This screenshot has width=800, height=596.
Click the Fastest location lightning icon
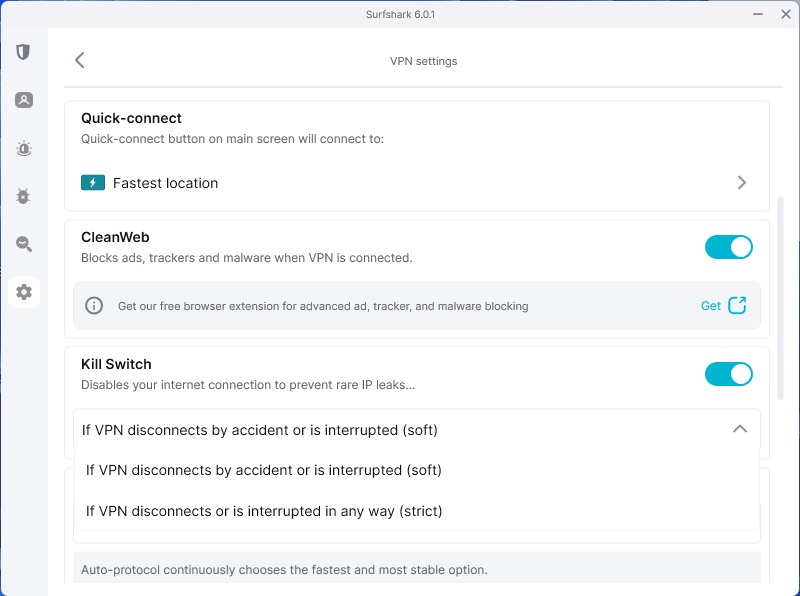coord(93,183)
